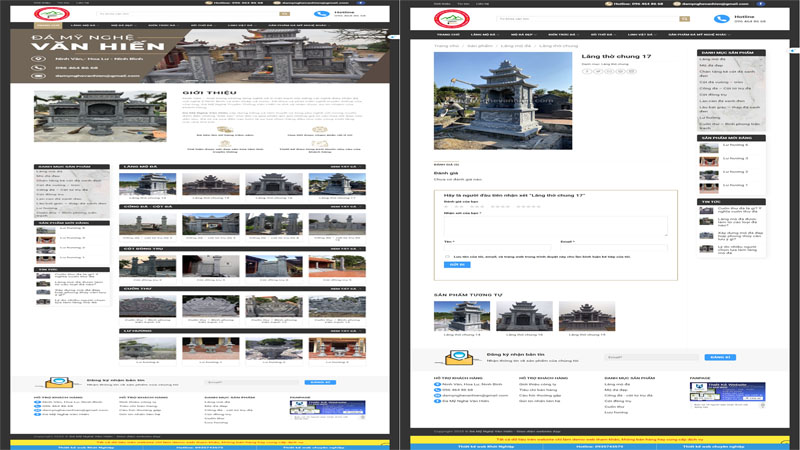Click the review comment text area
The image size is (800, 450).
(x=556, y=226)
